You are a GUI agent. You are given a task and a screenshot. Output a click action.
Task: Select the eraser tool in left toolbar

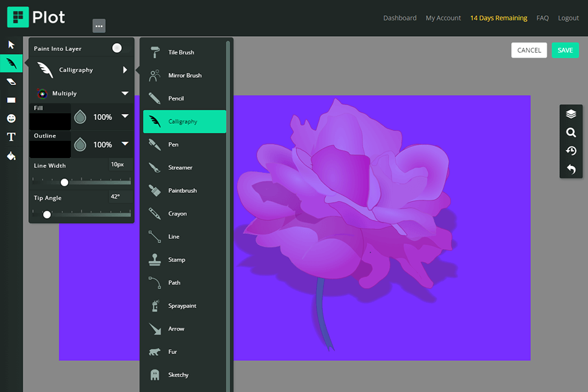(x=11, y=81)
